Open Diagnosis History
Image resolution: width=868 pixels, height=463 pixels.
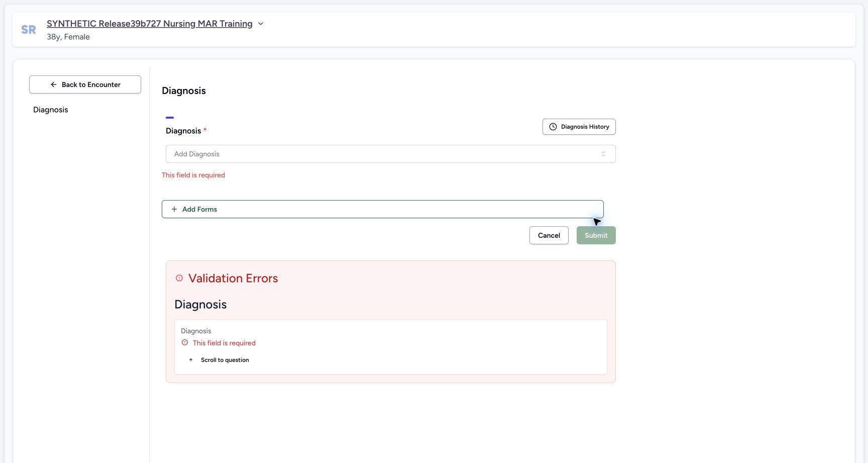[x=579, y=127]
